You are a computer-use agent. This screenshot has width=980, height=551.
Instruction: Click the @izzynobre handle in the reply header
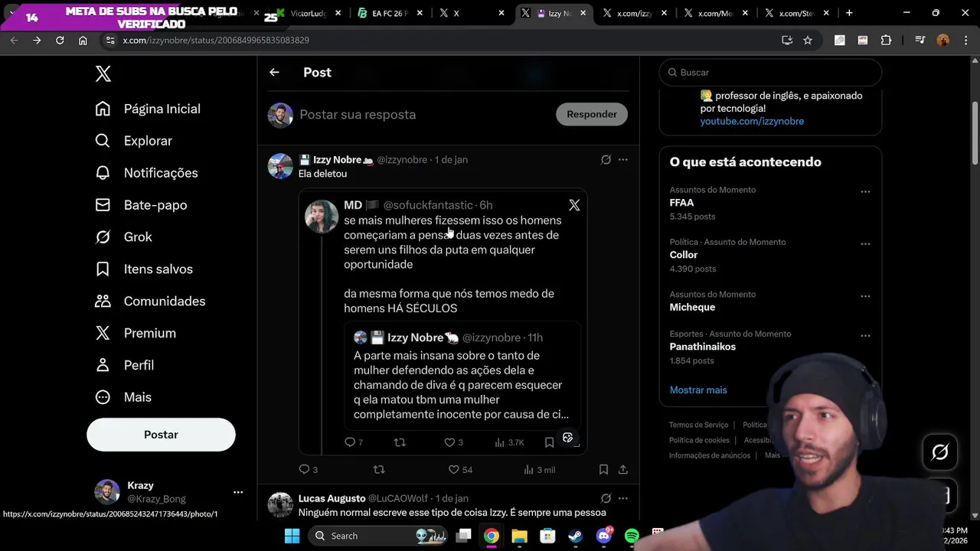pyautogui.click(x=402, y=160)
